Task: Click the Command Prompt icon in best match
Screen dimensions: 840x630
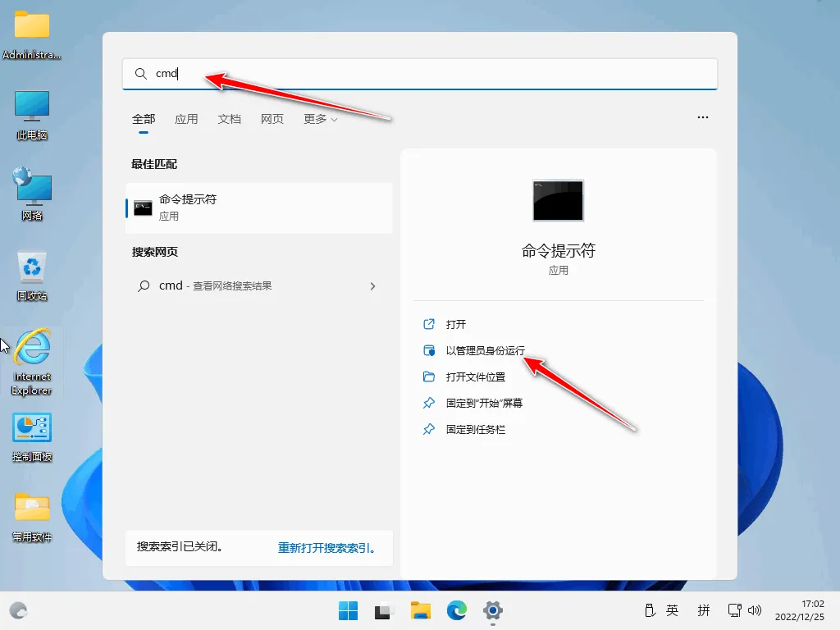Action: [143, 208]
